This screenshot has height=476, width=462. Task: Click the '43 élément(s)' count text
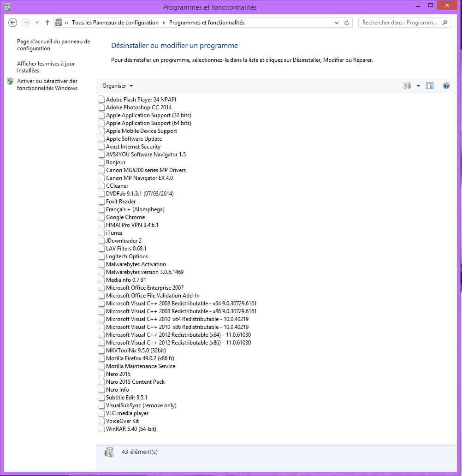(140, 452)
